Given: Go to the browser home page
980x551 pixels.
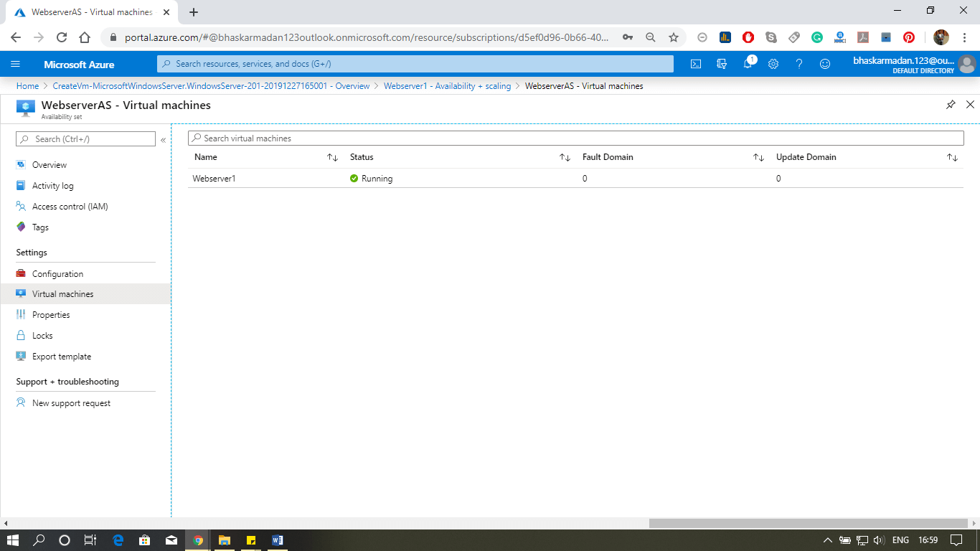Looking at the screenshot, I should pos(85,37).
